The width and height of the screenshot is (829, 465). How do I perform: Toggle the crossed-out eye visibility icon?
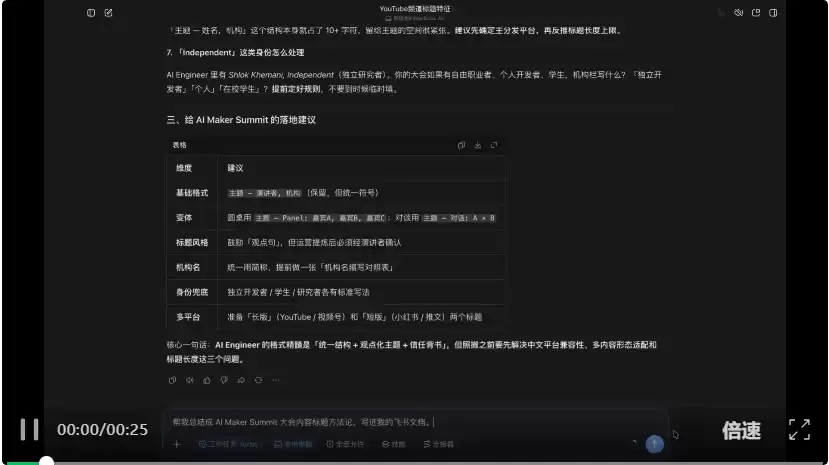click(x=739, y=13)
